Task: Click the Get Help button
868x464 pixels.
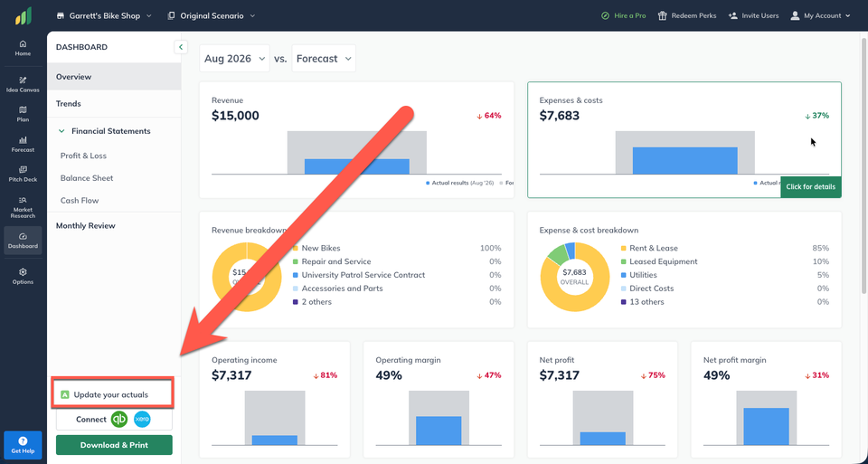Action: point(23,445)
